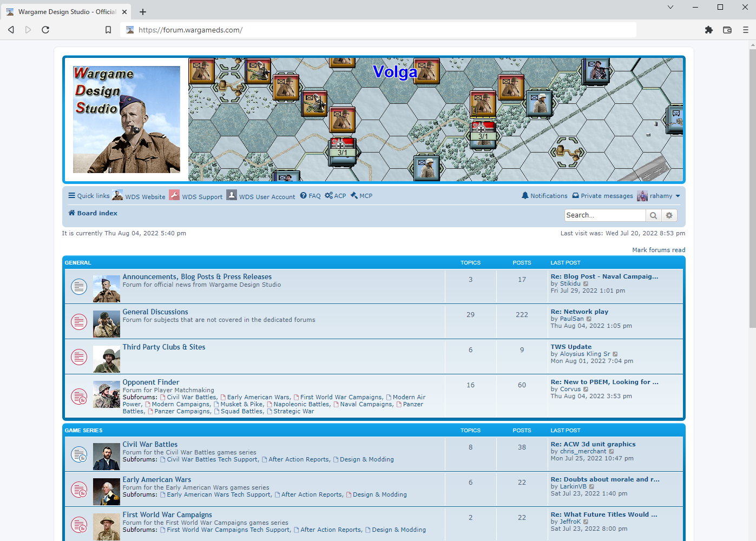Open 'TWS Update' last post
This screenshot has height=541, width=756.
pos(571,347)
